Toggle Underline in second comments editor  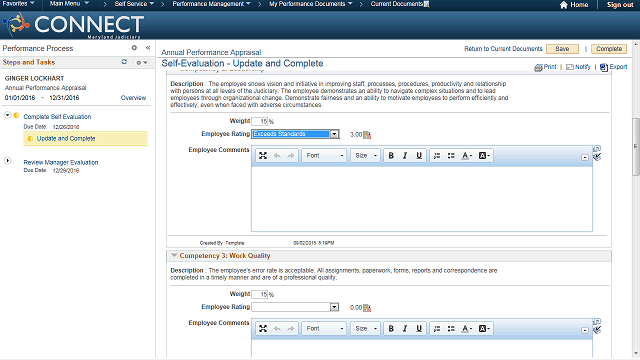click(x=419, y=329)
